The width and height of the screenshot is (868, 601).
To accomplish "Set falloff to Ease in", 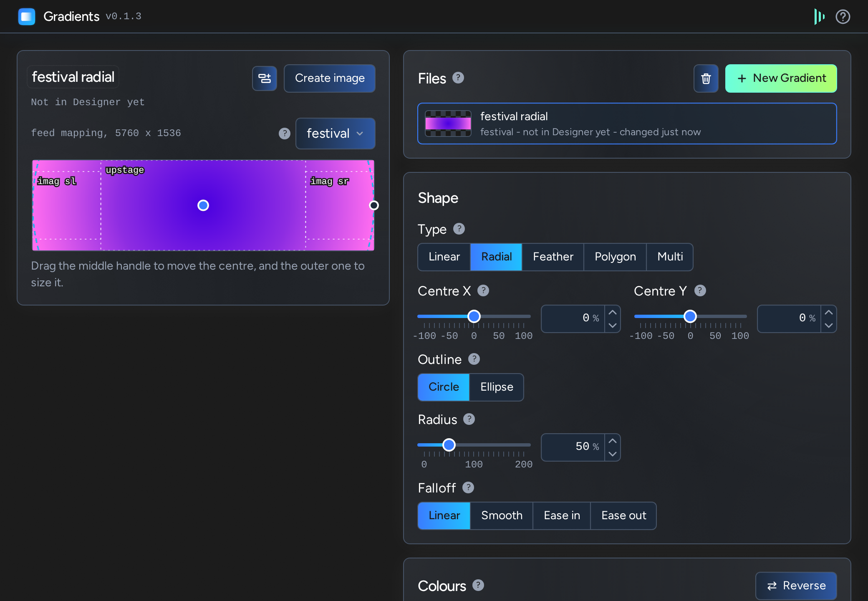I will pyautogui.click(x=562, y=515).
